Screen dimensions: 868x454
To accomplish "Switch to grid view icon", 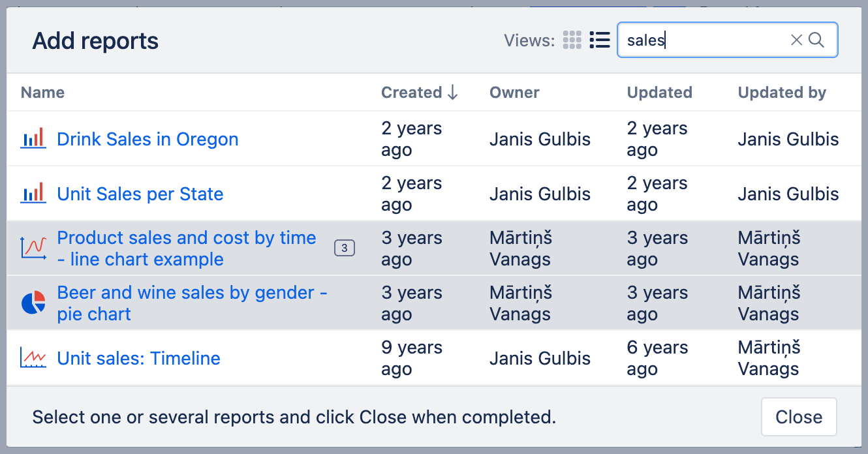I will coord(572,40).
